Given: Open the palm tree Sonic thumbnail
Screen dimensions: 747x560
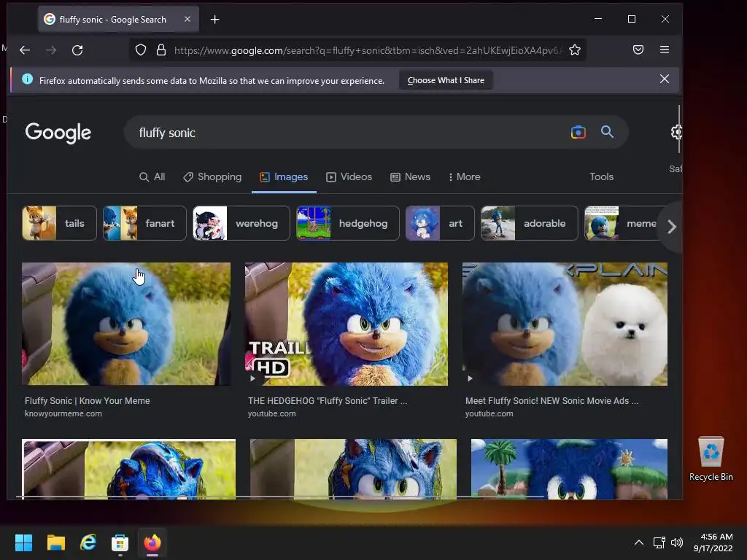Looking at the screenshot, I should coord(569,469).
